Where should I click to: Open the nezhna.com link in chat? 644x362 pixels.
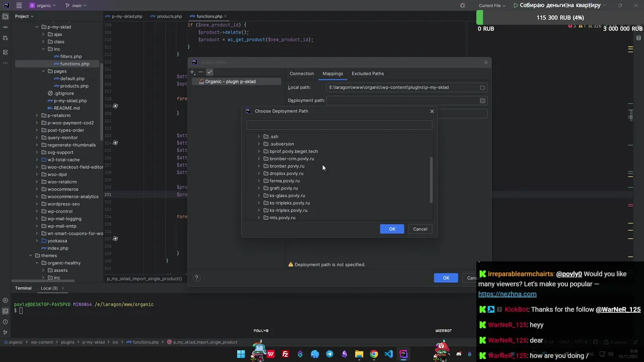pos(507,294)
